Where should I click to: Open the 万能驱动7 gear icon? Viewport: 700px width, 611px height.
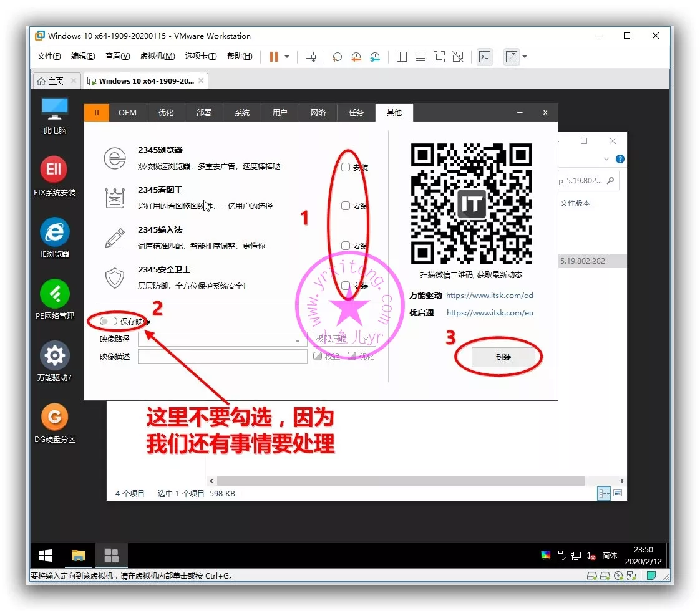[x=54, y=355]
